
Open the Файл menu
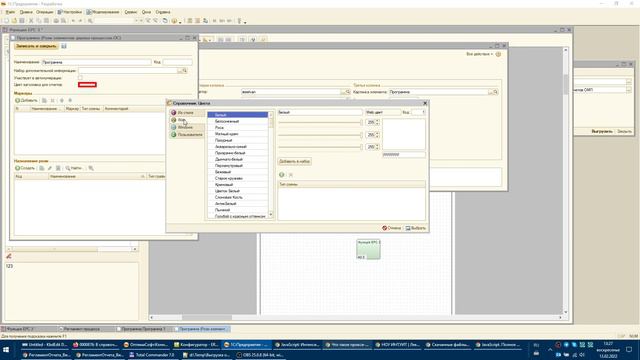click(10, 12)
